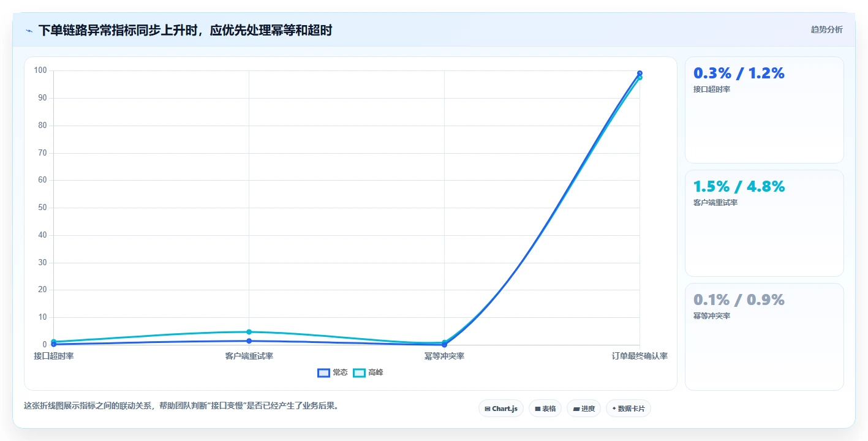Click the description text below the chart

pos(181,405)
